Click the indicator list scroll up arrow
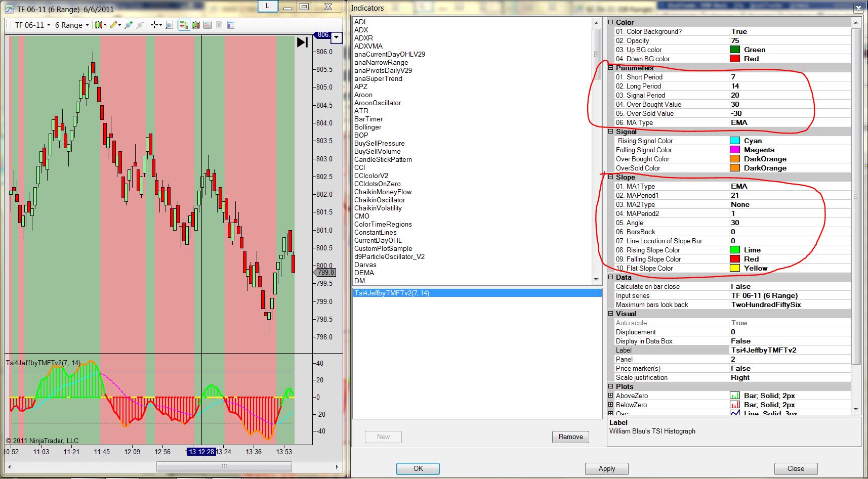Screen dimensions: 868x479 596,23
